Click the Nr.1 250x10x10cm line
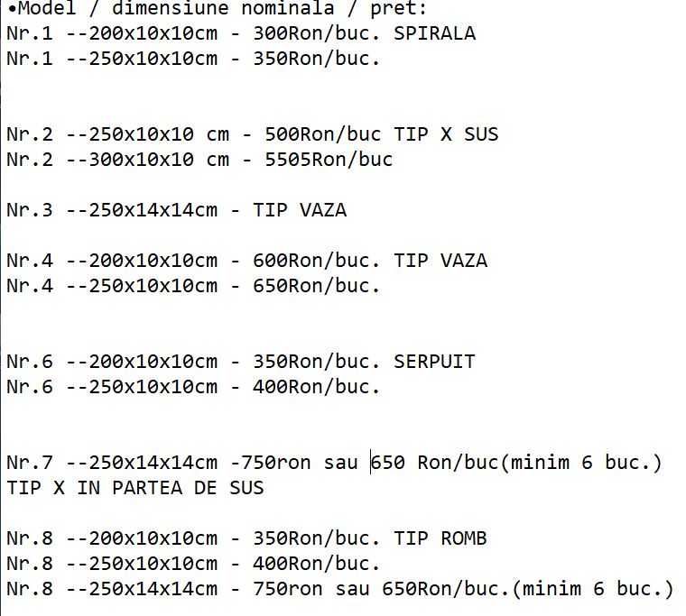This screenshot has width=686, height=616. tap(193, 60)
